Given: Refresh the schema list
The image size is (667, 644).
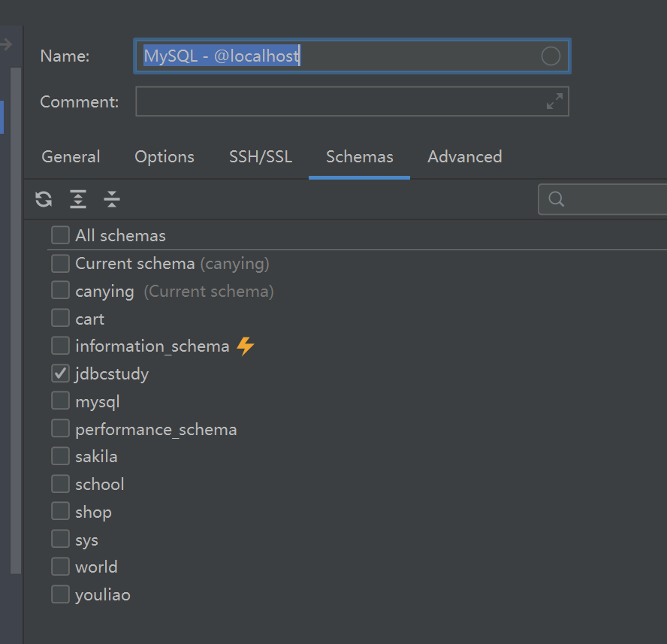Looking at the screenshot, I should 44,199.
